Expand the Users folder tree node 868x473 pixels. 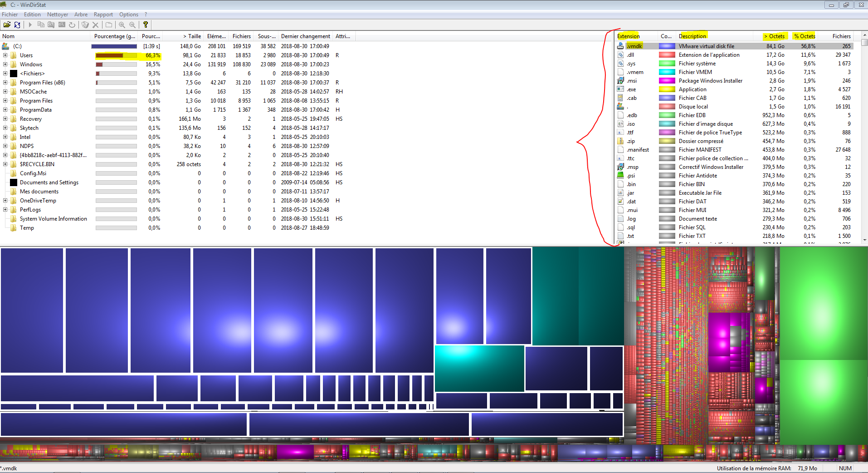(5, 55)
